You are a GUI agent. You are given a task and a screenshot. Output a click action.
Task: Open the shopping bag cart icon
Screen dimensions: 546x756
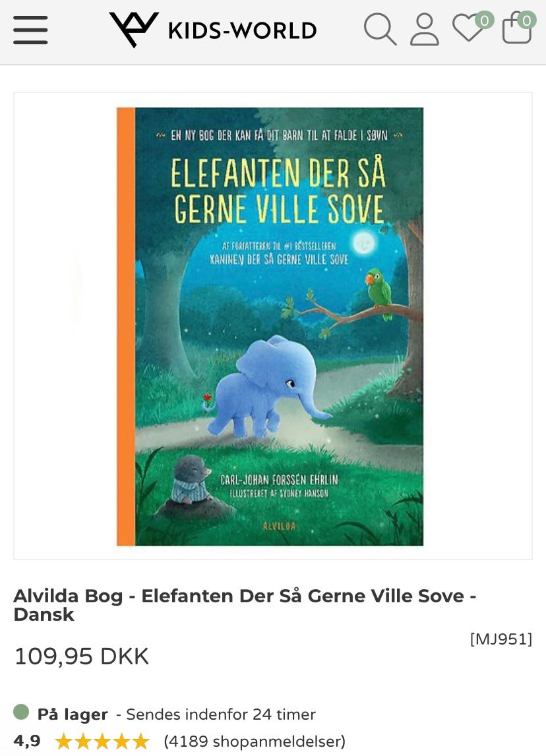[516, 30]
